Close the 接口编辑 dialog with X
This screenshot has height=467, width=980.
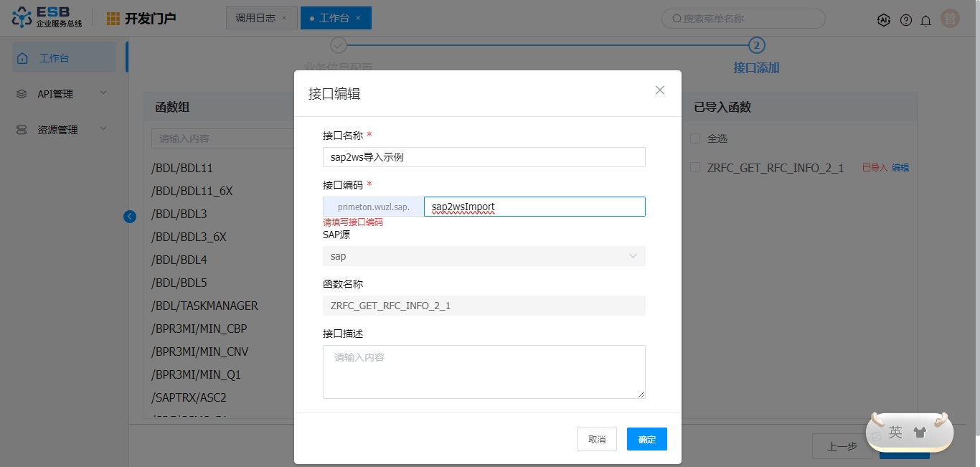tap(660, 90)
